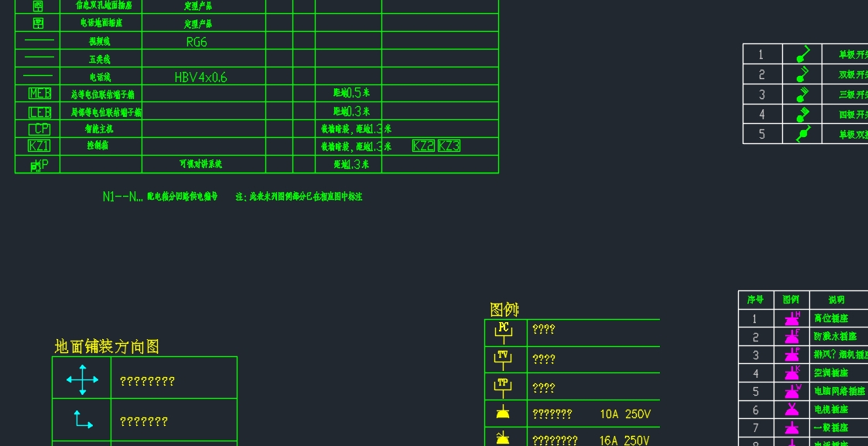Click the magenta P exhaust hood socket symbol

pyautogui.click(x=792, y=354)
